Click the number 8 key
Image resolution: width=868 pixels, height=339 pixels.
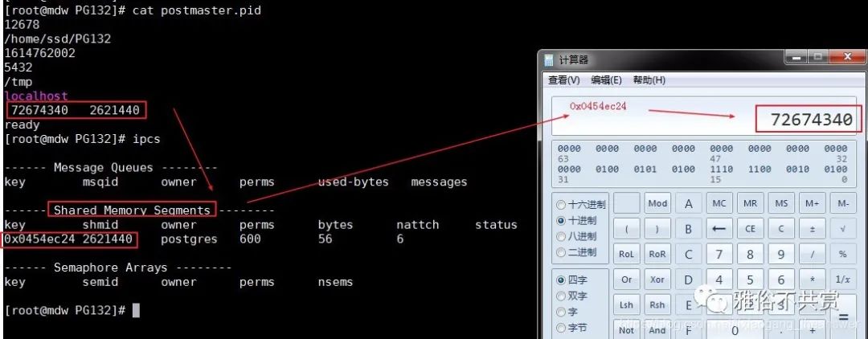(x=750, y=255)
